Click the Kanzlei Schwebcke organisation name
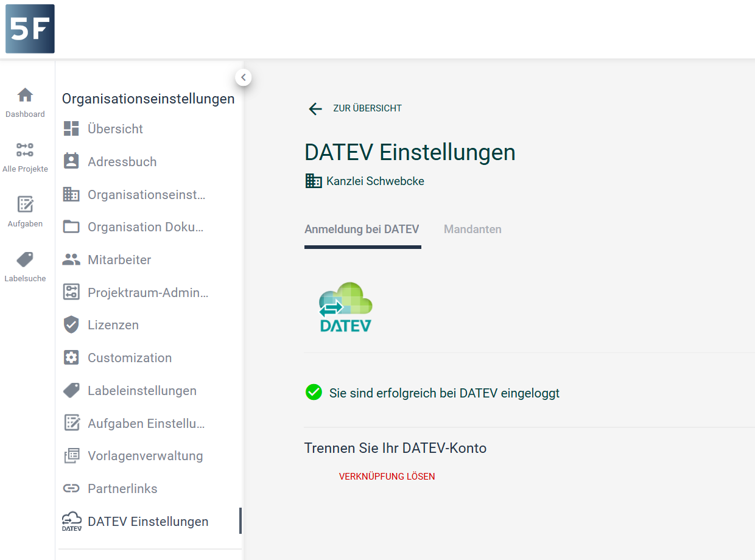Screen dimensions: 755x560 tap(375, 181)
